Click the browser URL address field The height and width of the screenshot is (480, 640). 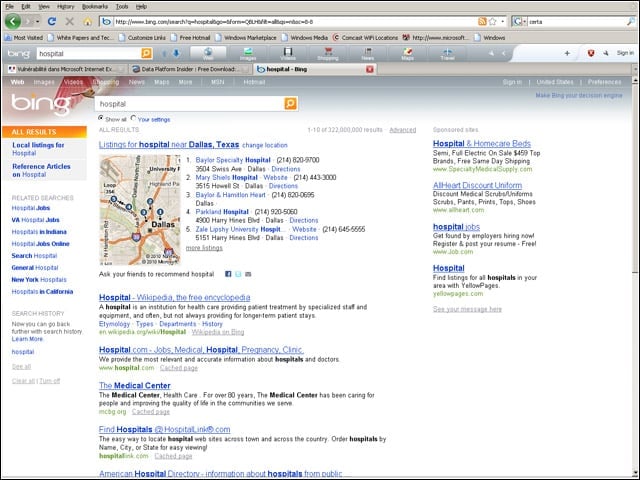pos(294,22)
